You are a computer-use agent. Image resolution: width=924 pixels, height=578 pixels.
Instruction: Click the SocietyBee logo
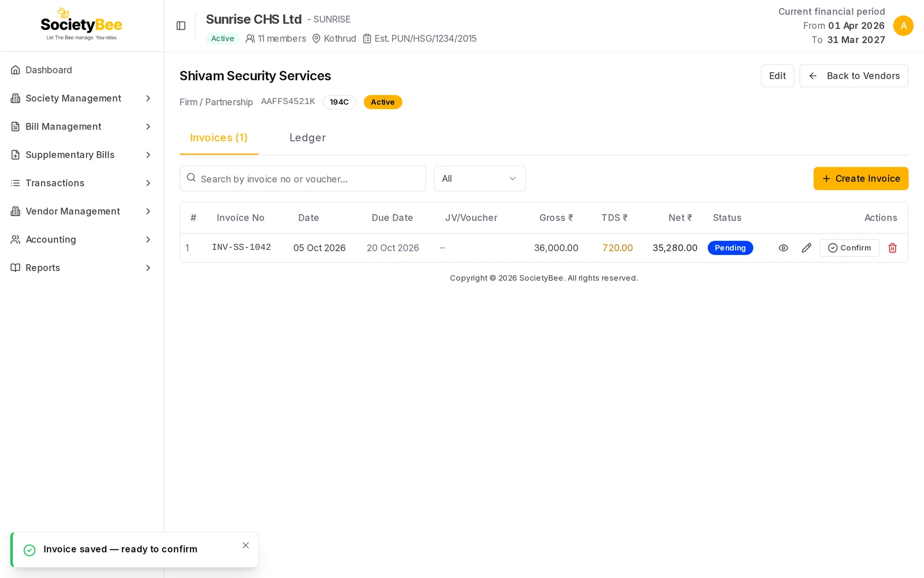tap(81, 25)
